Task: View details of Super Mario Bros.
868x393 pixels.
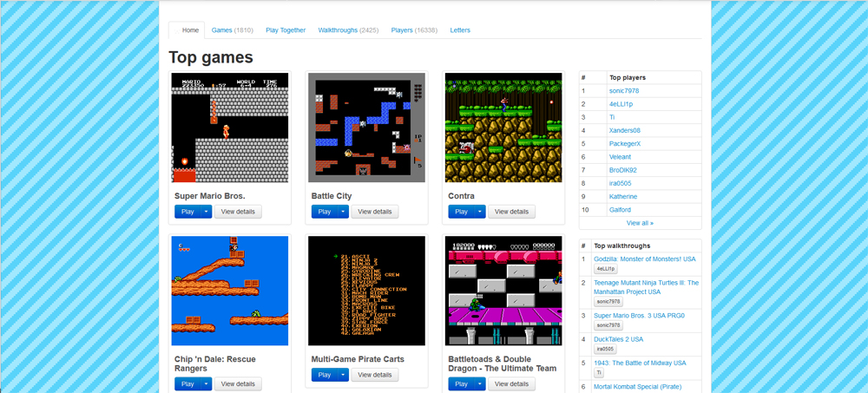Action: tap(238, 212)
